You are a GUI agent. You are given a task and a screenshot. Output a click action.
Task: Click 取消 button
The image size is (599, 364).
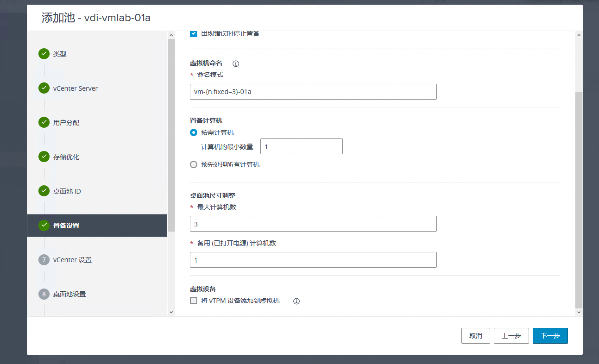475,336
